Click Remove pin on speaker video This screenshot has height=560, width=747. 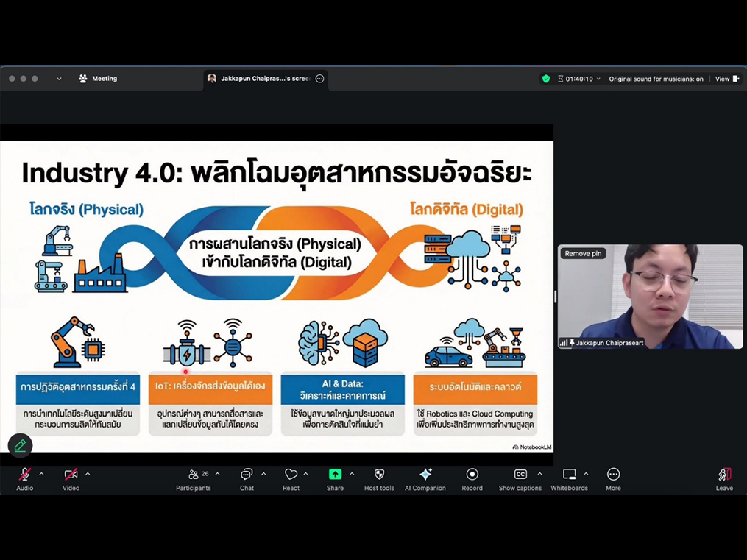[583, 253]
